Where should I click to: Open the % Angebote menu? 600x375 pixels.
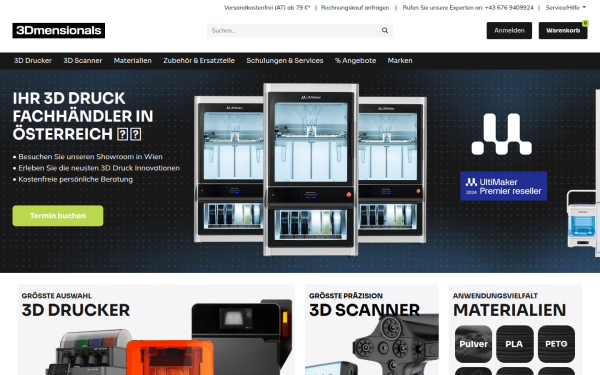355,60
